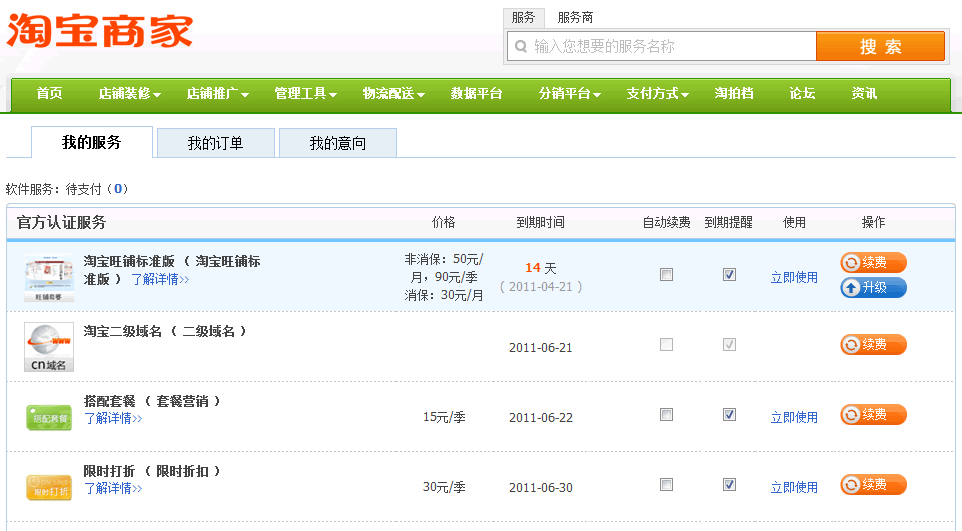The image size is (962, 531).
Task: Click the 自动续费 column header
Action: (x=666, y=222)
